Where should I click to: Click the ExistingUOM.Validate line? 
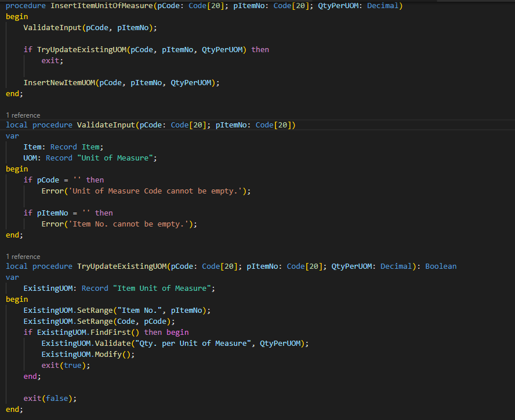click(175, 344)
